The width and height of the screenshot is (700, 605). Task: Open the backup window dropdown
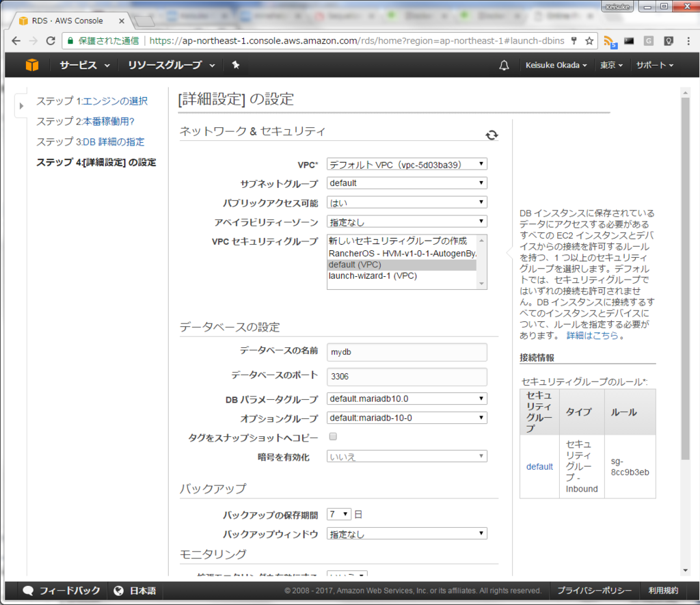coord(407,533)
